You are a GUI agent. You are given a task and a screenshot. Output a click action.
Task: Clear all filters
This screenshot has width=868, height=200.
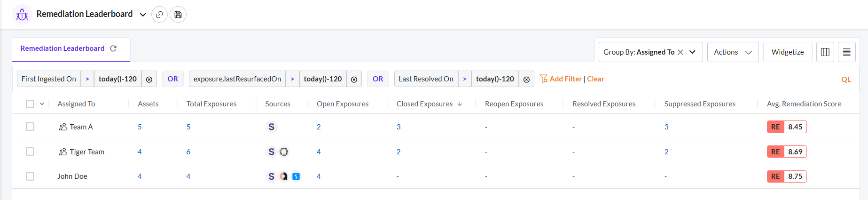pyautogui.click(x=595, y=79)
